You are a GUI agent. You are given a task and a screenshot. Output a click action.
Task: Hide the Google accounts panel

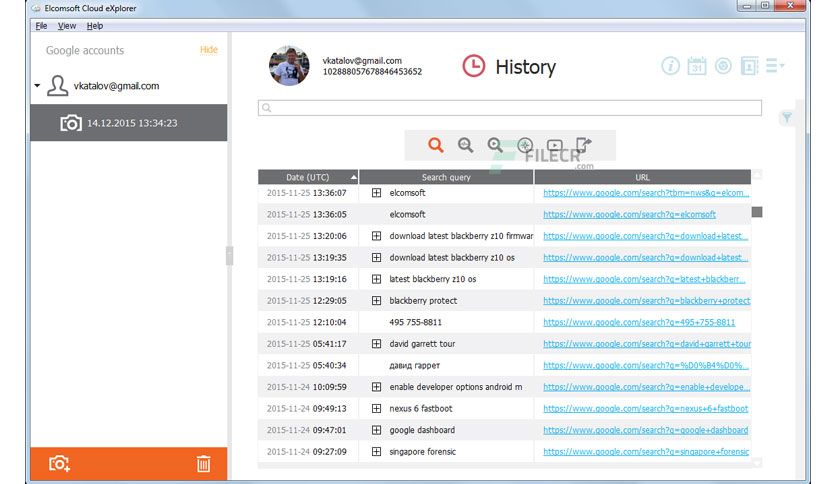[208, 50]
